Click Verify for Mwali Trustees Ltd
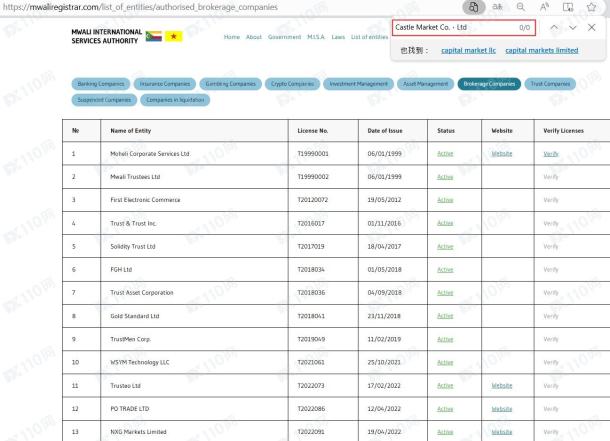The image size is (610, 441). pos(550,177)
